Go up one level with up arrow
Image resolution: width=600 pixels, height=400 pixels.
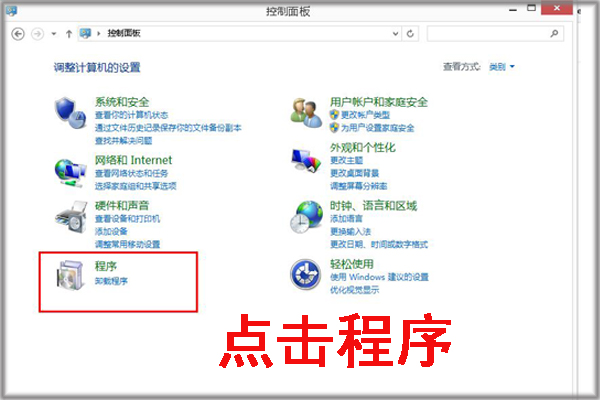[69, 34]
